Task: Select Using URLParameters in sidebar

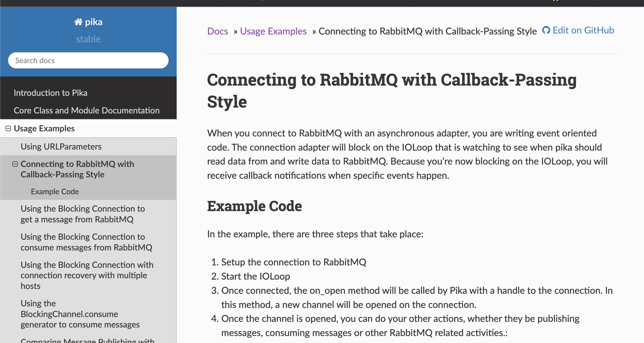Action: (x=61, y=147)
